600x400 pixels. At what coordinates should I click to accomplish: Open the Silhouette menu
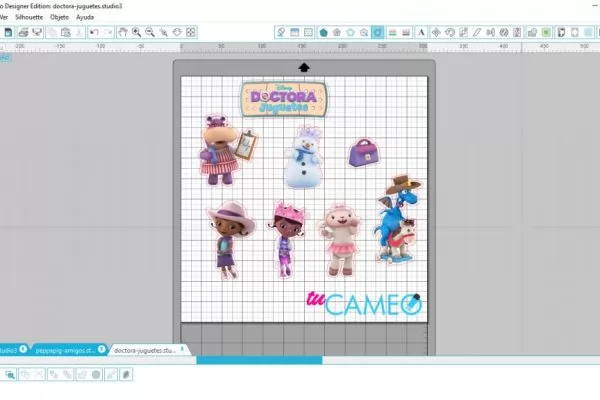29,17
